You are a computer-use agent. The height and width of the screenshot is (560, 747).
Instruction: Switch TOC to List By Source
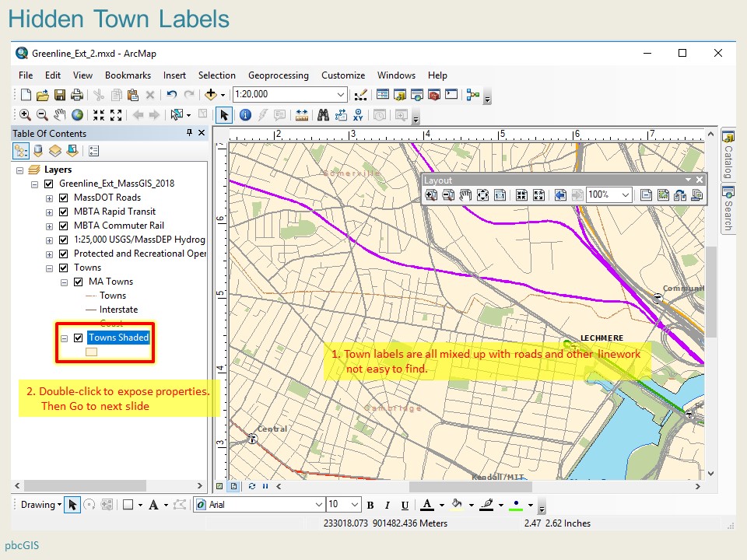pos(38,152)
